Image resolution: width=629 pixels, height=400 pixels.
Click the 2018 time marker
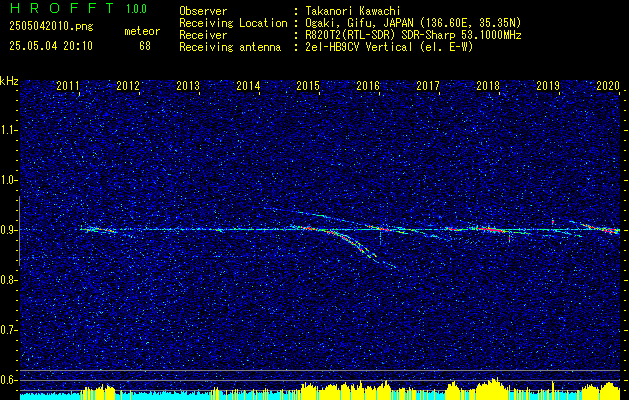488,85
